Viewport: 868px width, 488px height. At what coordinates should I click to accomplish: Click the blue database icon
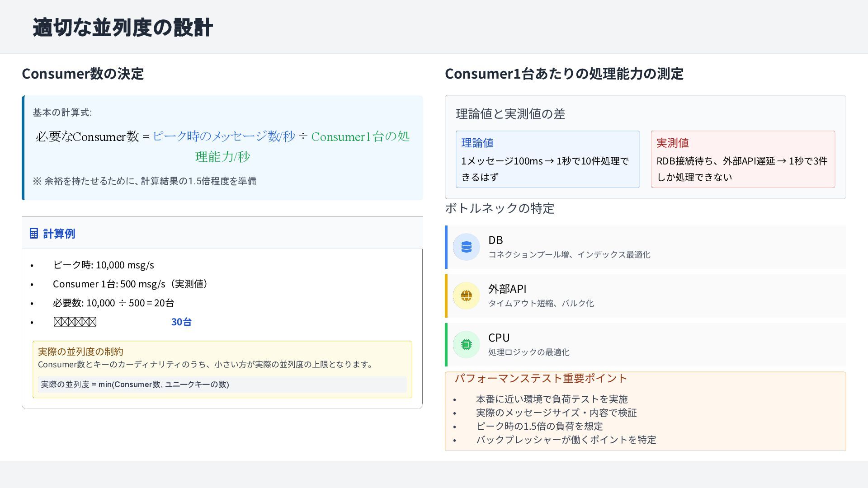(x=466, y=247)
